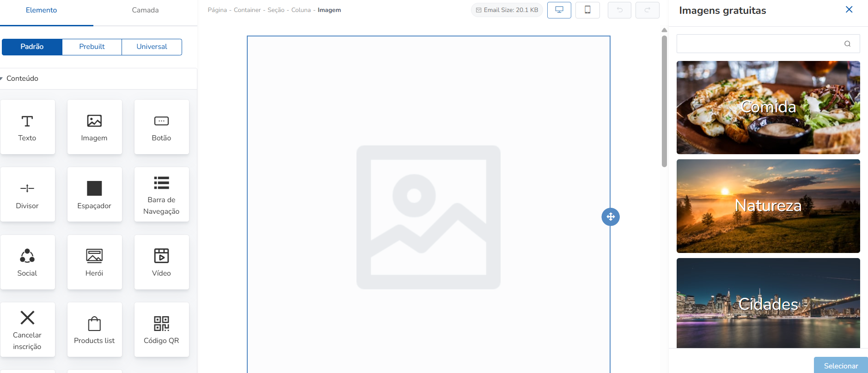Open the Comida image category

(768, 108)
